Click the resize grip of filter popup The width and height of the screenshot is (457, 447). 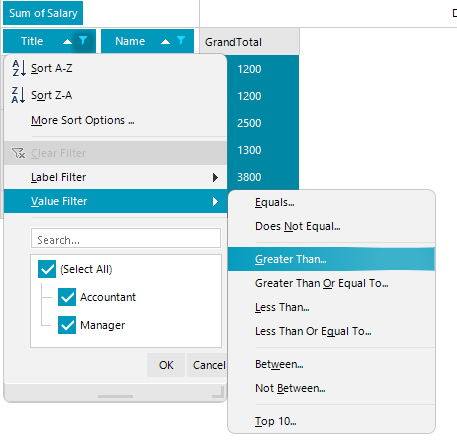coord(218,392)
